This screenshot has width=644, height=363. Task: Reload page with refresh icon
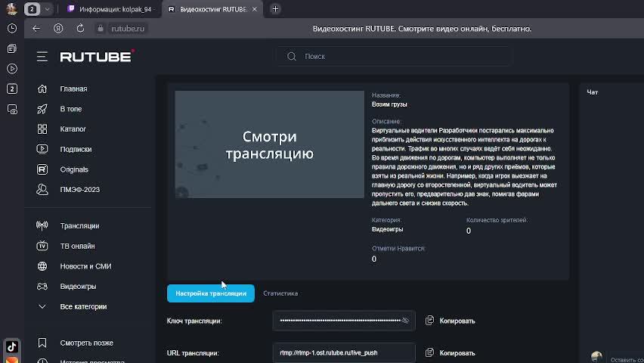pos(80,29)
